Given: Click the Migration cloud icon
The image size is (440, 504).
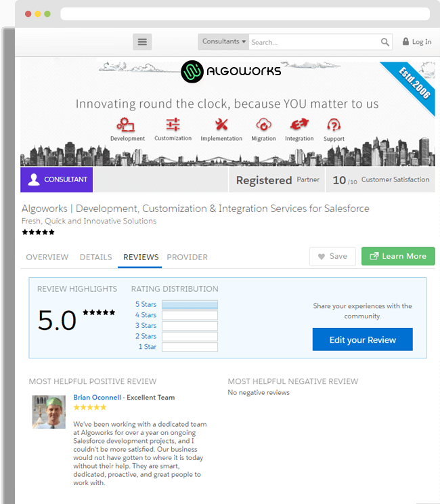Looking at the screenshot, I should coord(263,125).
